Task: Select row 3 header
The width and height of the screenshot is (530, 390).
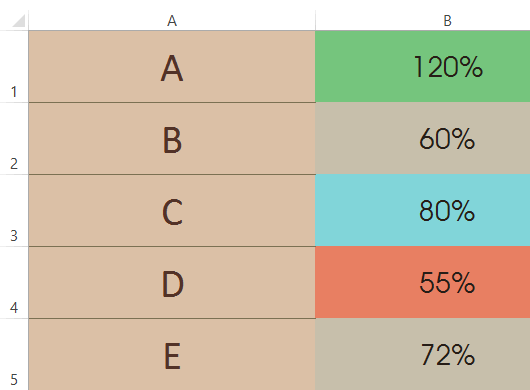Action: 14,211
